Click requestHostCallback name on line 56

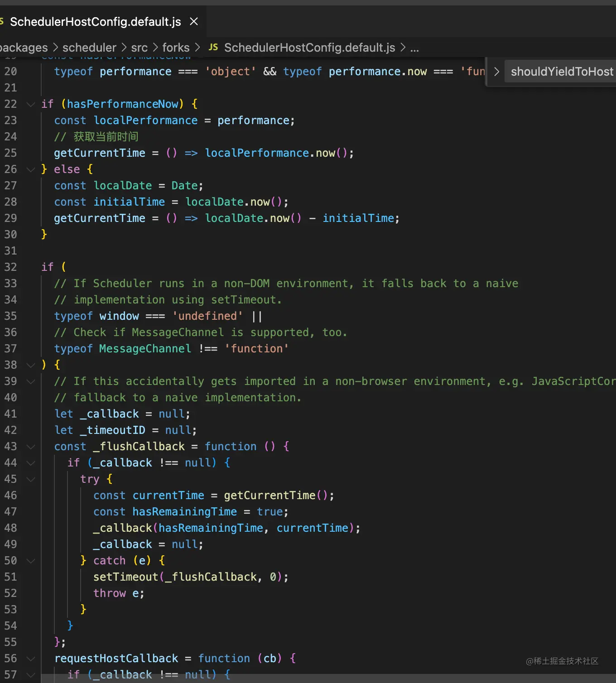point(116,659)
